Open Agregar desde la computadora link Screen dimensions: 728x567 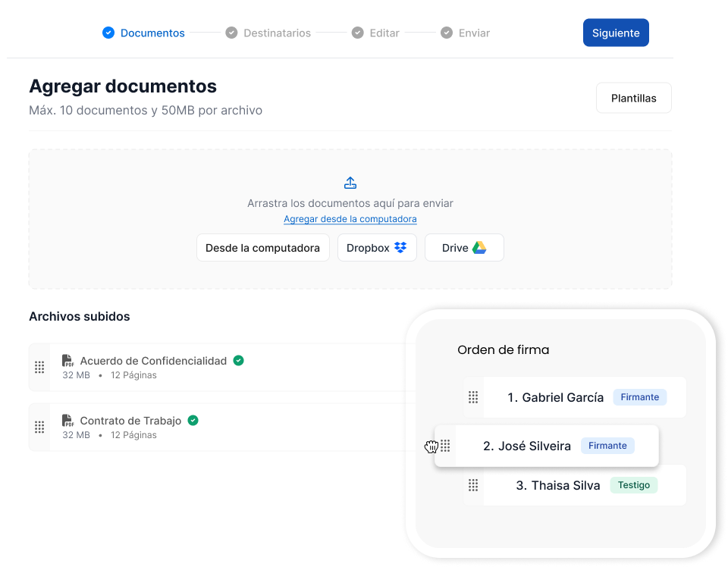click(x=350, y=218)
